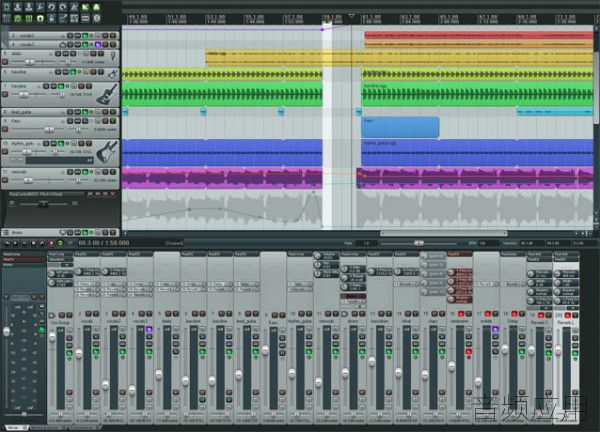Viewport: 600px width, 432px height.
Task: Click the New project toolbar icon
Action: click(x=7, y=7)
